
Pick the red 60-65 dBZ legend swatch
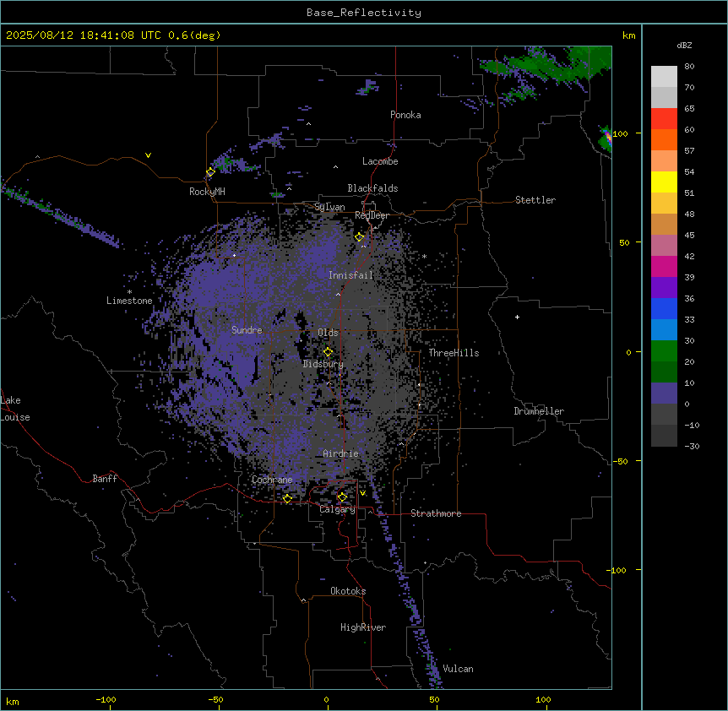(664, 118)
